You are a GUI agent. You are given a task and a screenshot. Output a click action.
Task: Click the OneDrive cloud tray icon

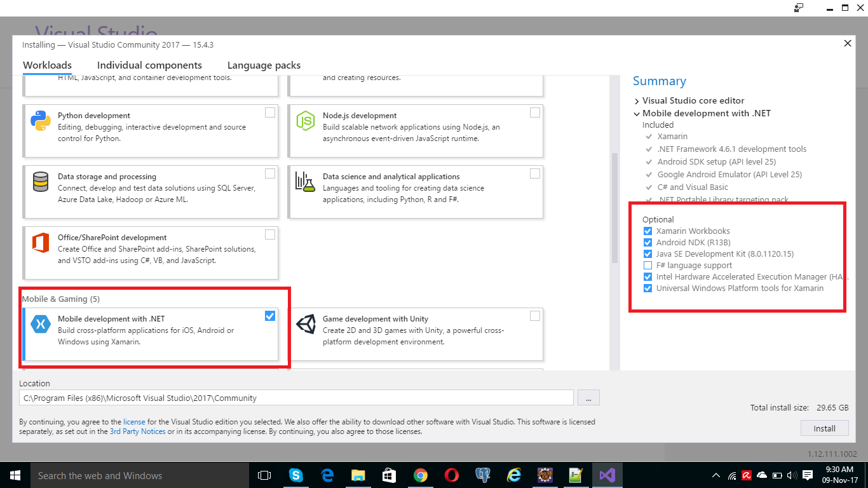pyautogui.click(x=762, y=475)
